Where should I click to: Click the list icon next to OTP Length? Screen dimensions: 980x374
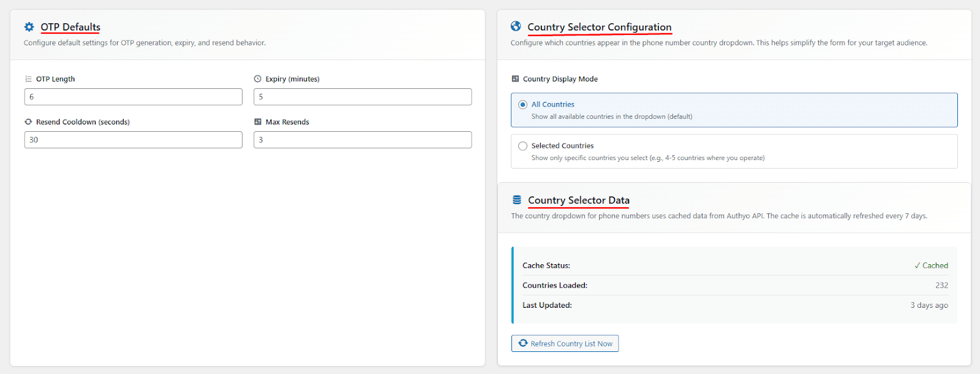tap(28, 79)
